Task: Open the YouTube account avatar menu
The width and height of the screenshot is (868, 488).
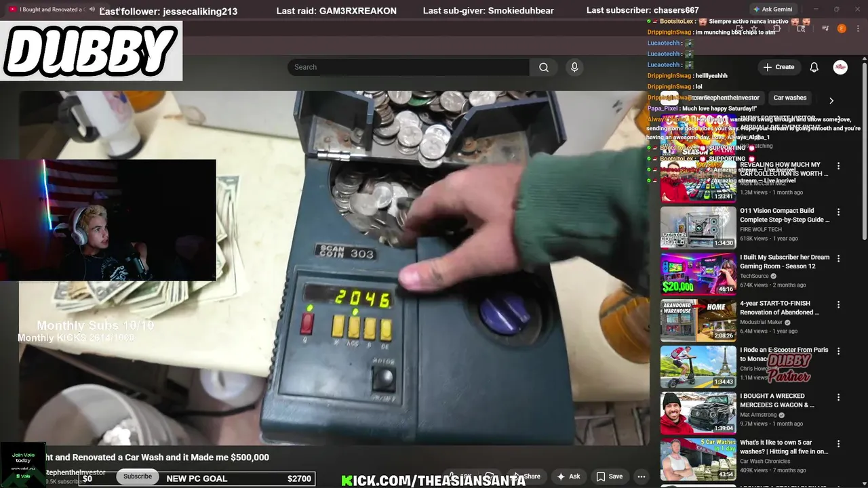Action: [840, 67]
